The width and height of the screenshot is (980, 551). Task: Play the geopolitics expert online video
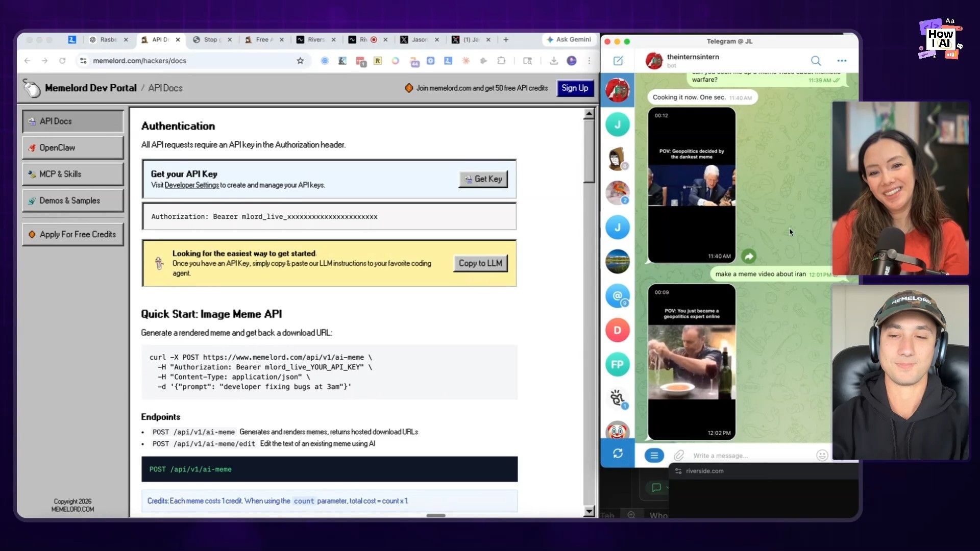click(692, 362)
